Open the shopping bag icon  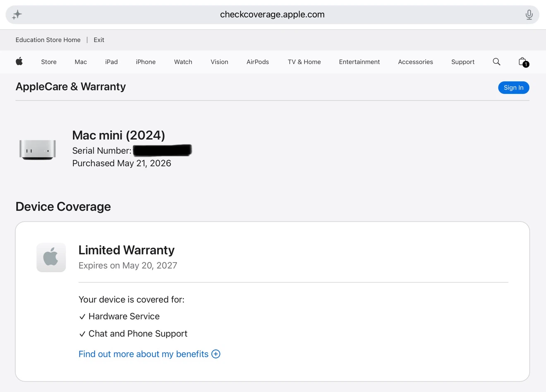coord(523,62)
